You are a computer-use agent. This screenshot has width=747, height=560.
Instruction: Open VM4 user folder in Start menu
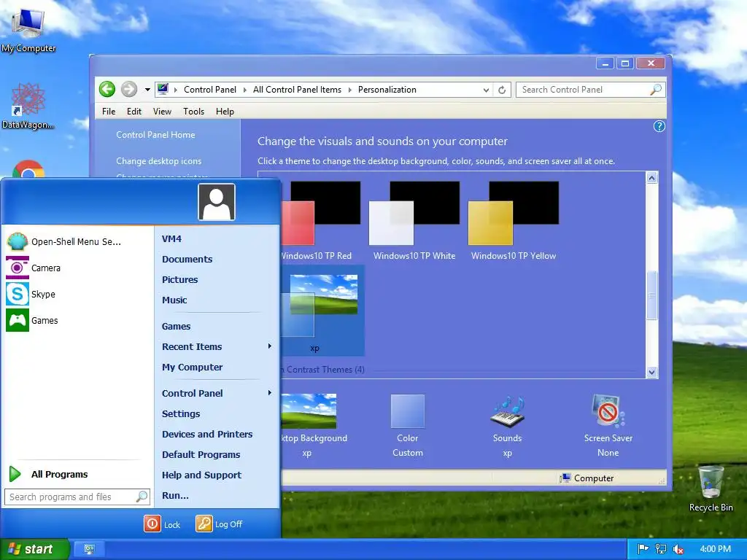tap(171, 238)
